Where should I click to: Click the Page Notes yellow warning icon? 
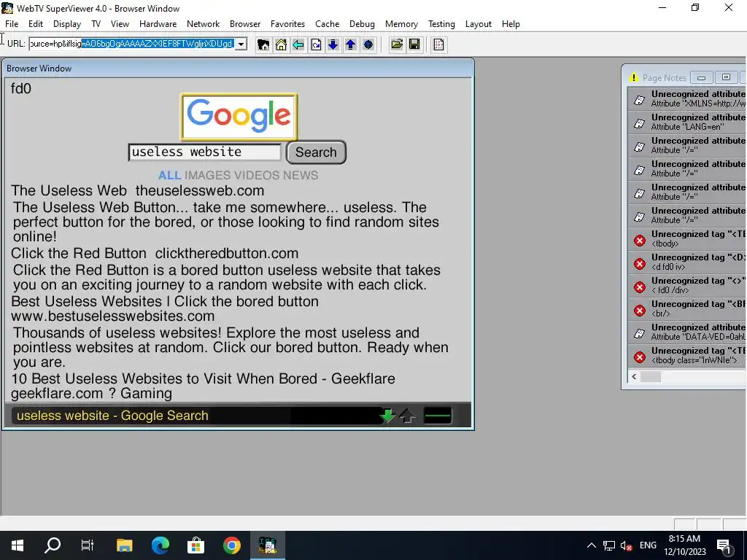point(633,77)
